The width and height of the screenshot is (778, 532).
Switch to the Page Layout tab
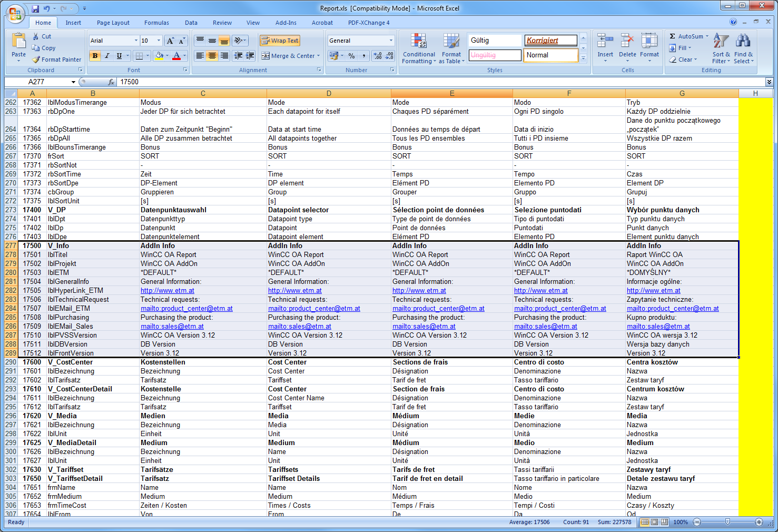[113, 23]
